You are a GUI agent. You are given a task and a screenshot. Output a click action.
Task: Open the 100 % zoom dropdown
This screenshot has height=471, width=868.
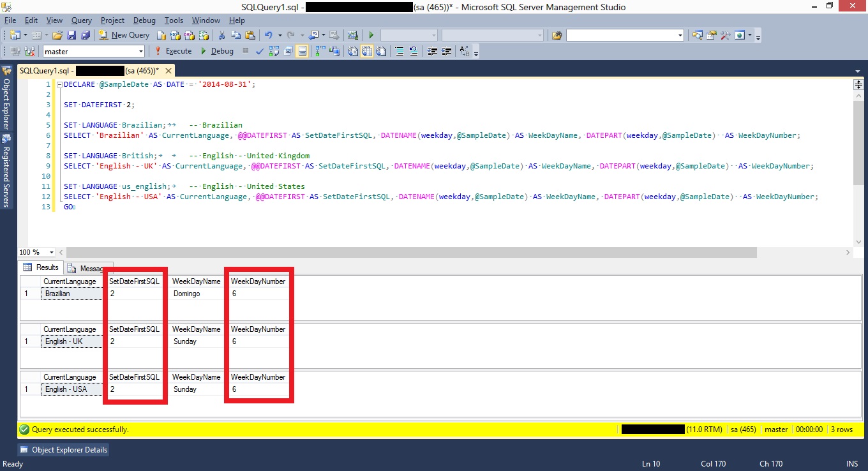click(52, 252)
